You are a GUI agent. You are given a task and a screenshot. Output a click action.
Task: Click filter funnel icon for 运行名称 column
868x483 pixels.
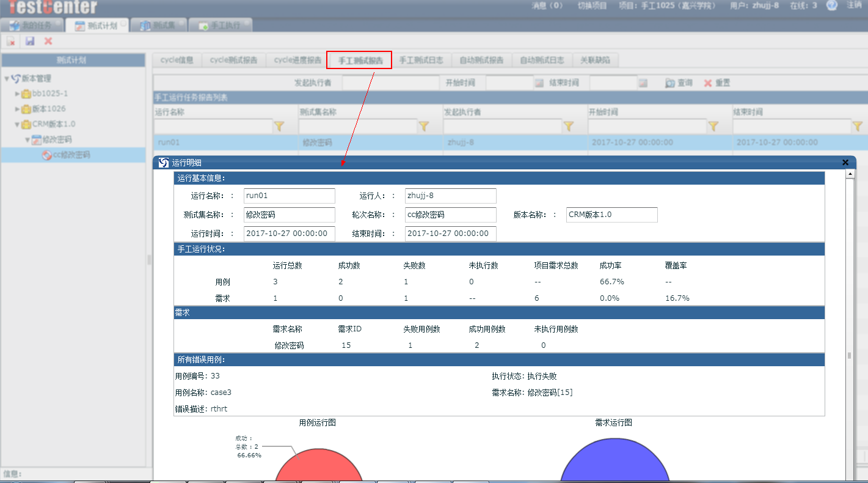(x=279, y=127)
